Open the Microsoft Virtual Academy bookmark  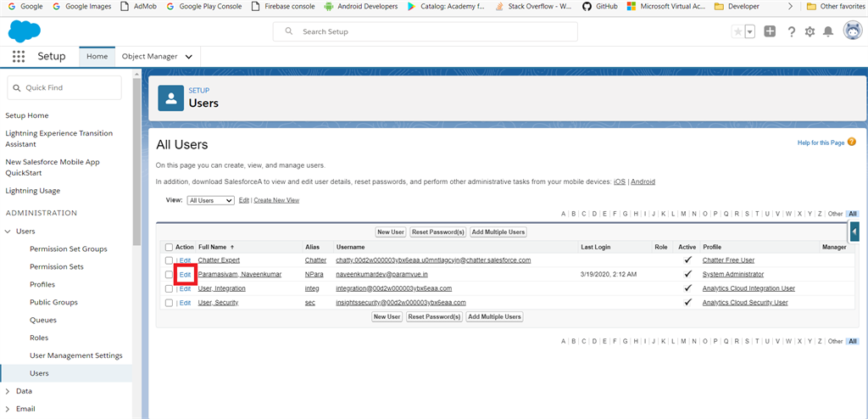[666, 7]
